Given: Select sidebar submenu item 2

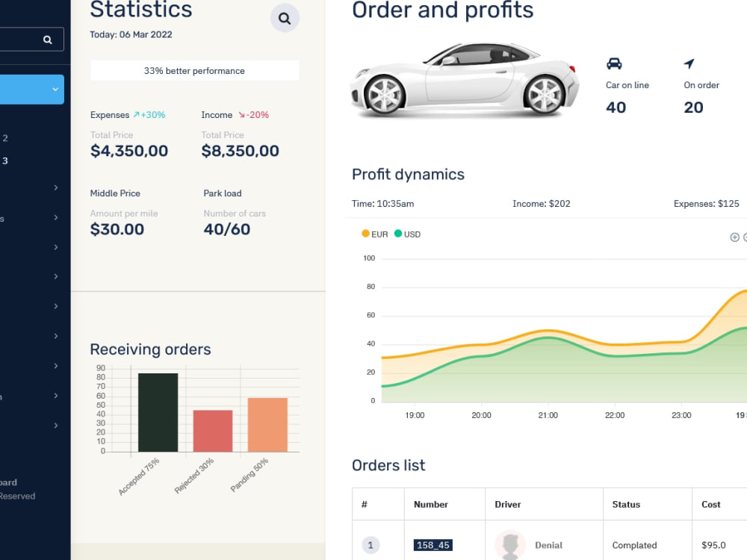Looking at the screenshot, I should click(x=5, y=138).
